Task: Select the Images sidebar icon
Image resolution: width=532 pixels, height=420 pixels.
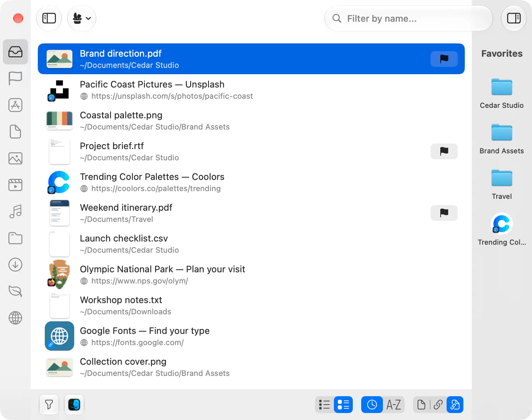Action: (x=15, y=158)
